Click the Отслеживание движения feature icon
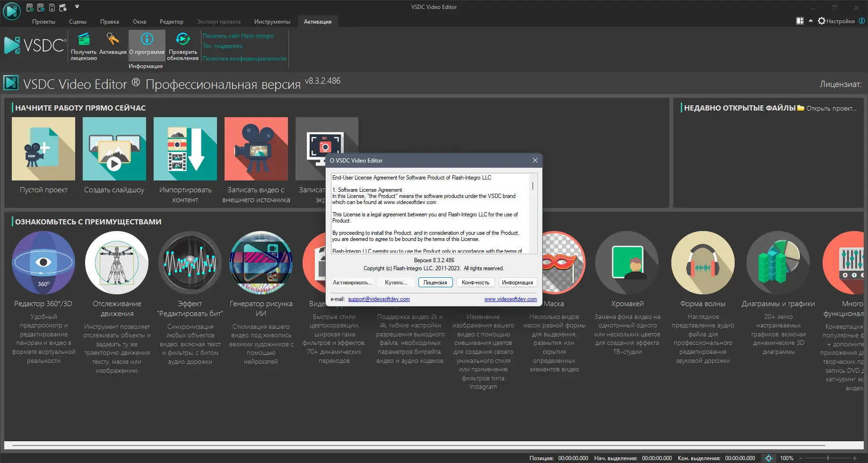Screen dimensions: 868x463 pyautogui.click(x=117, y=263)
